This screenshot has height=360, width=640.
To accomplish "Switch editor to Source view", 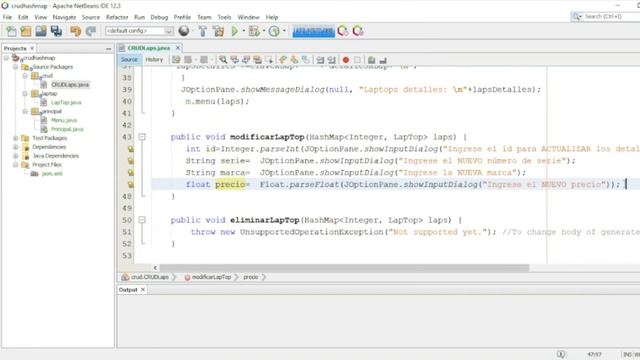I will (x=129, y=60).
